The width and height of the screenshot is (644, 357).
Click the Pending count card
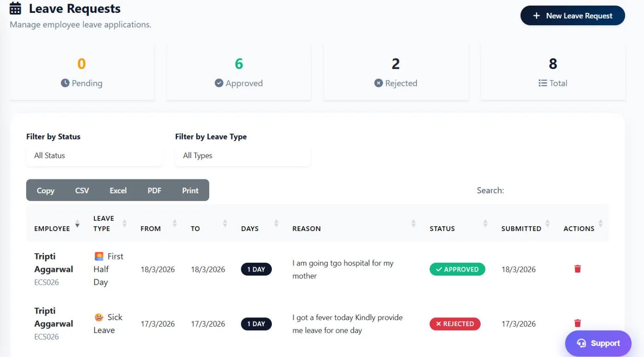[82, 72]
